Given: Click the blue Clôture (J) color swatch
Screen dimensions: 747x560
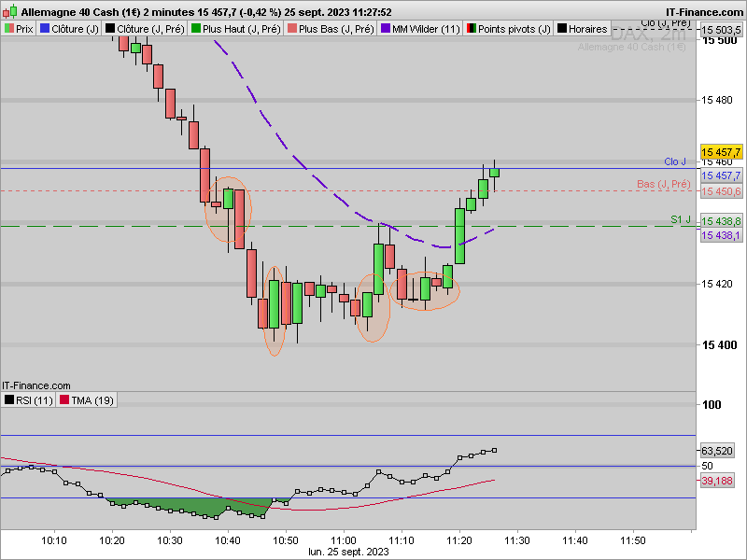Looking at the screenshot, I should (45, 29).
